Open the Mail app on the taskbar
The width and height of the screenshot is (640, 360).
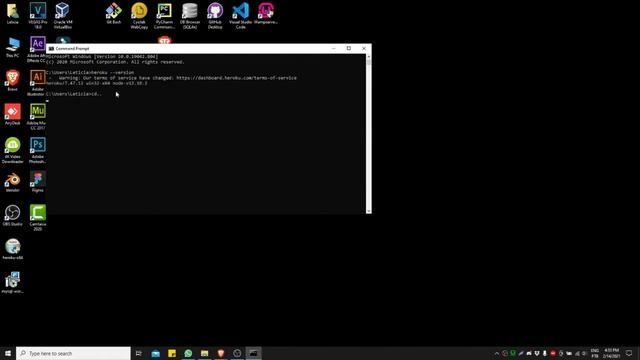(x=156, y=353)
